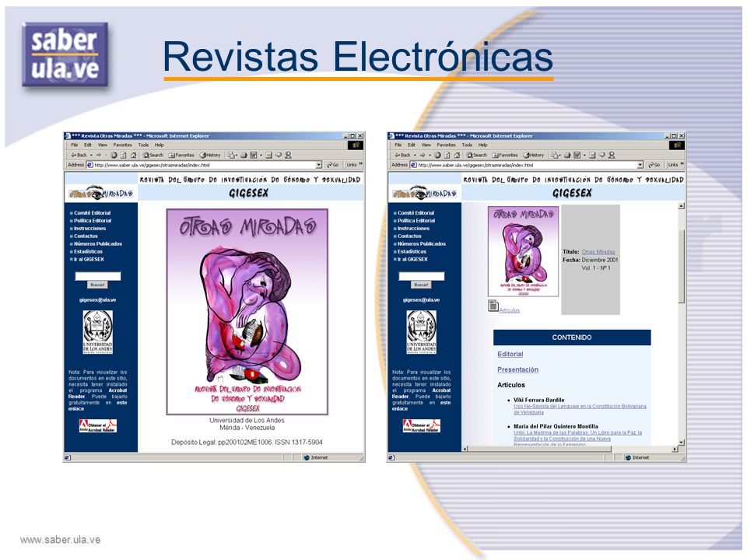Click the Back button in the left browser window
Viewport: 747px width, 560px height.
point(79,155)
